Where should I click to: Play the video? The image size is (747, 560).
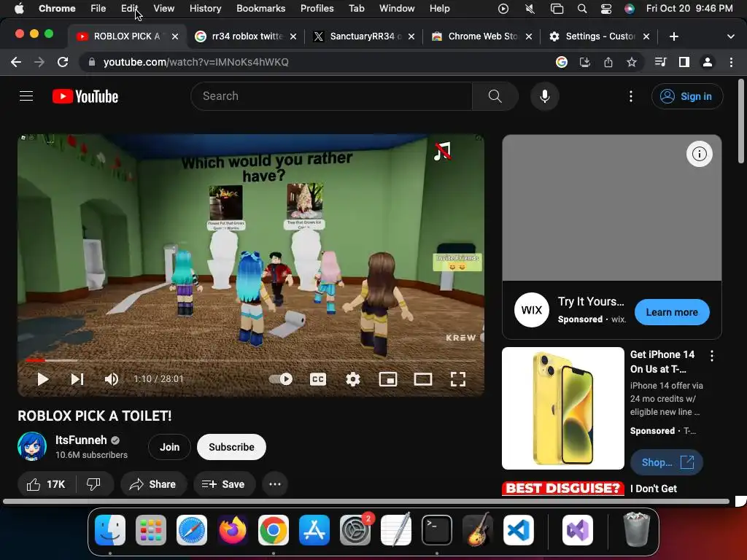[x=43, y=379]
